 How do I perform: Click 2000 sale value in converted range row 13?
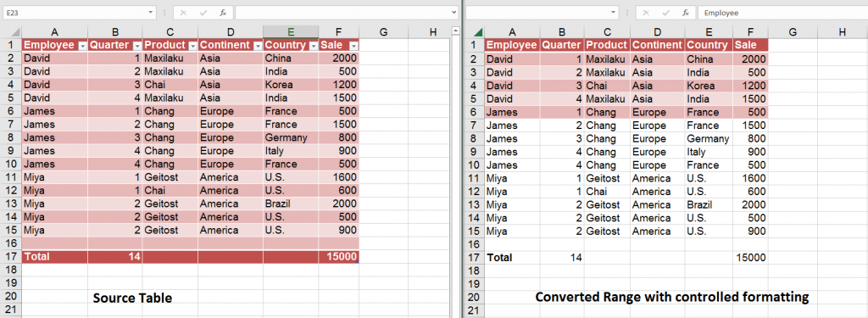[750, 204]
